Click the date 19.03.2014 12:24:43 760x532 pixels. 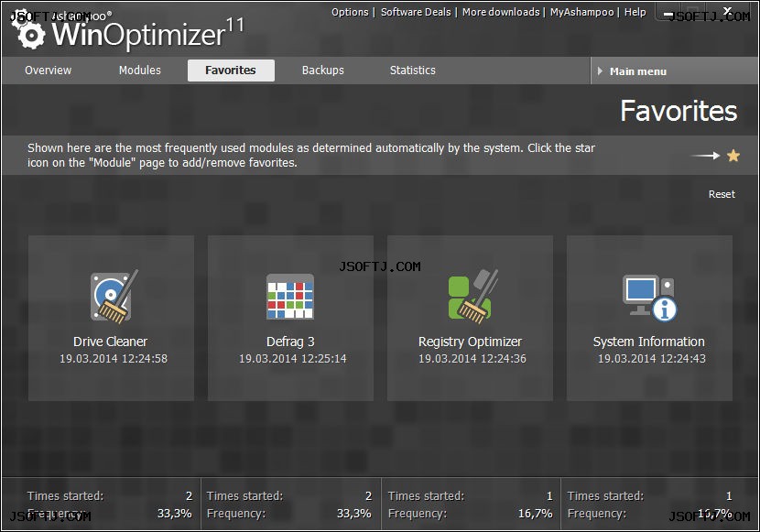click(x=651, y=359)
